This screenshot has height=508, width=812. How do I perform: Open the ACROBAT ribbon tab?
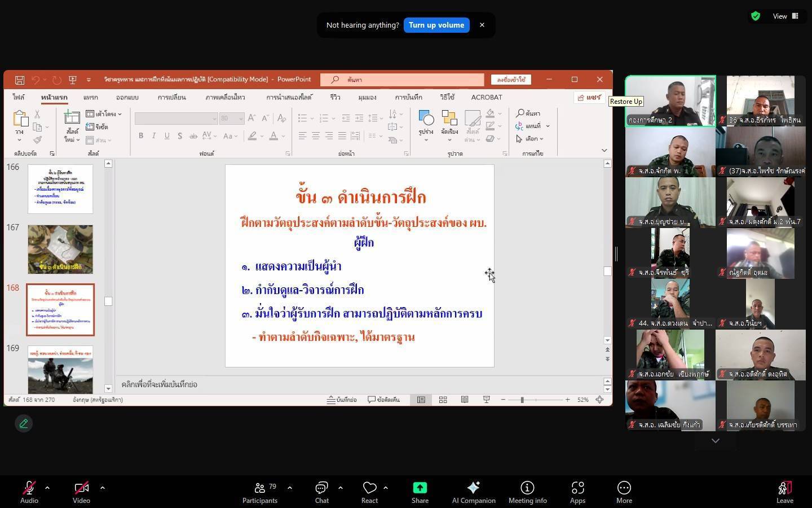coord(486,97)
